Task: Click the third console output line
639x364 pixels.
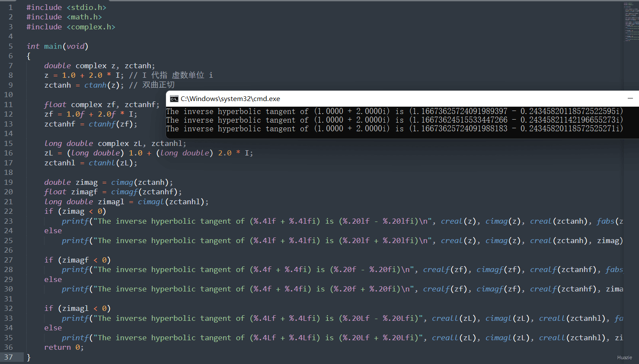Action: pos(395,129)
